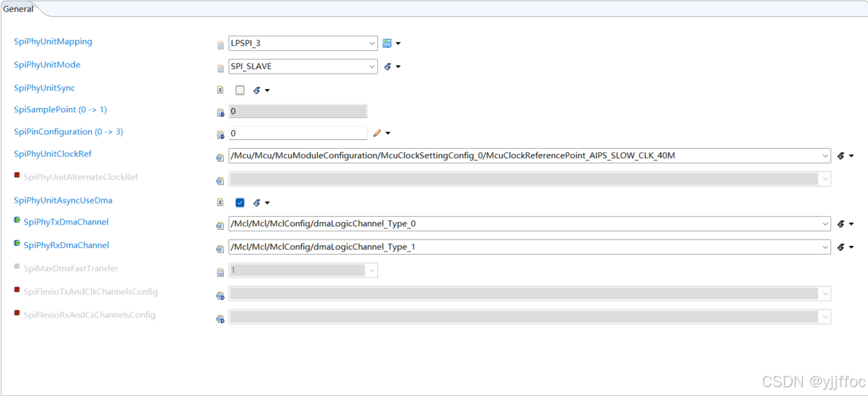This screenshot has width=868, height=396.
Task: Click the wrench icon beside SpiPhyTxDmaChannel
Action: point(841,224)
